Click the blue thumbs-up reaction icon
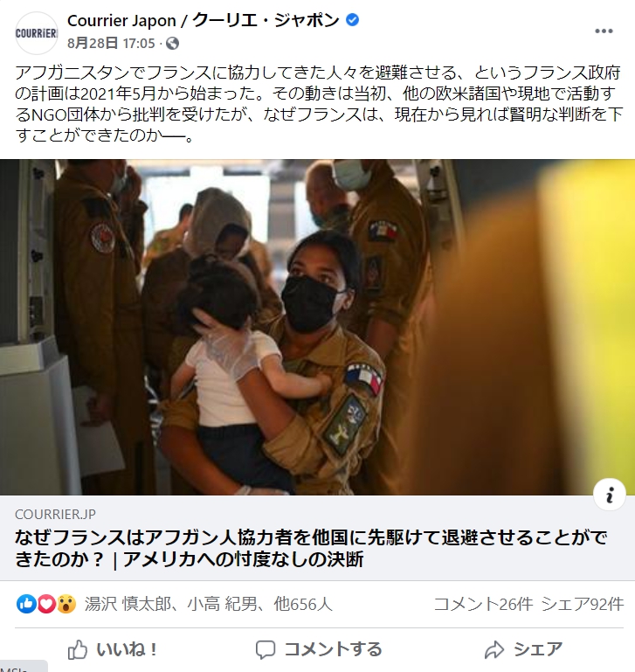The image size is (635, 672). [26, 604]
